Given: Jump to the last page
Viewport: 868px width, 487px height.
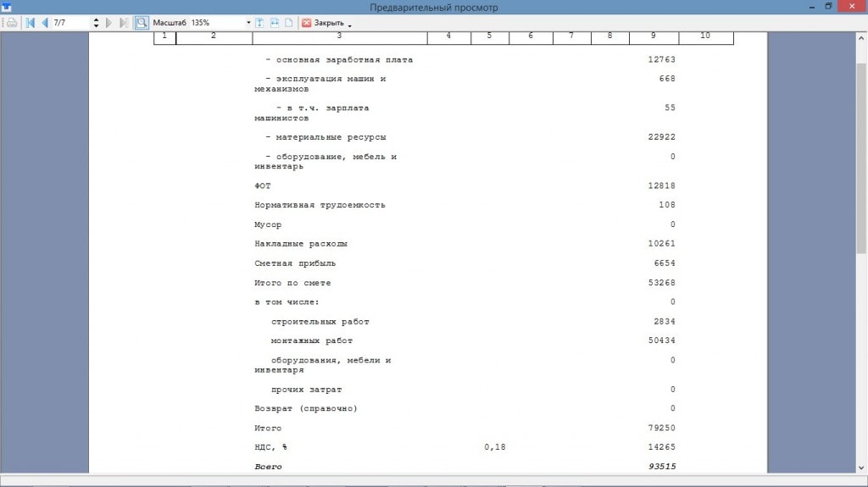Looking at the screenshot, I should pos(124,23).
